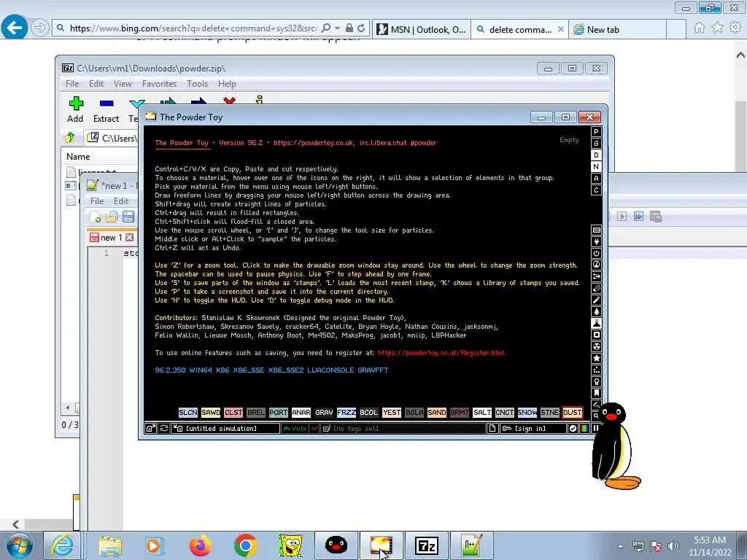This screenshot has height=560, width=747.
Task: Click the Windows Start button
Action: pos(20,545)
